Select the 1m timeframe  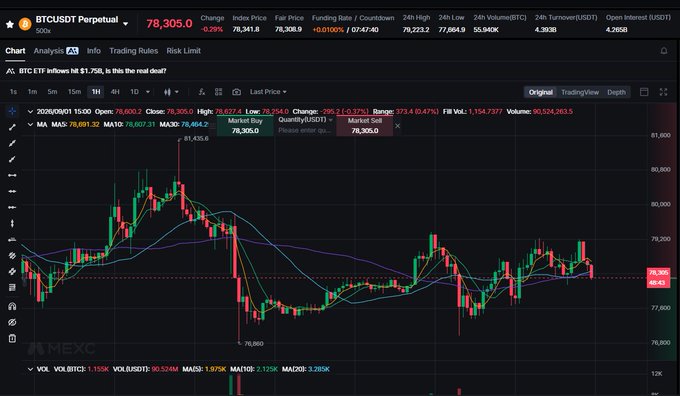[x=32, y=92]
